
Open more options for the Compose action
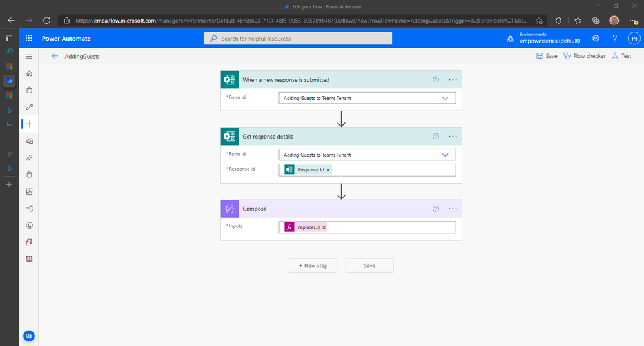pyautogui.click(x=453, y=209)
